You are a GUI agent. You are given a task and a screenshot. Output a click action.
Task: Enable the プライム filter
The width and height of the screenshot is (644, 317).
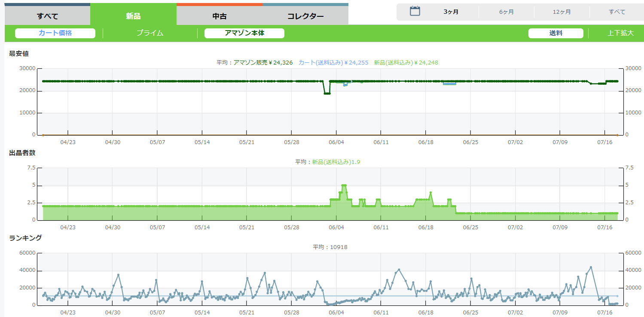(150, 33)
